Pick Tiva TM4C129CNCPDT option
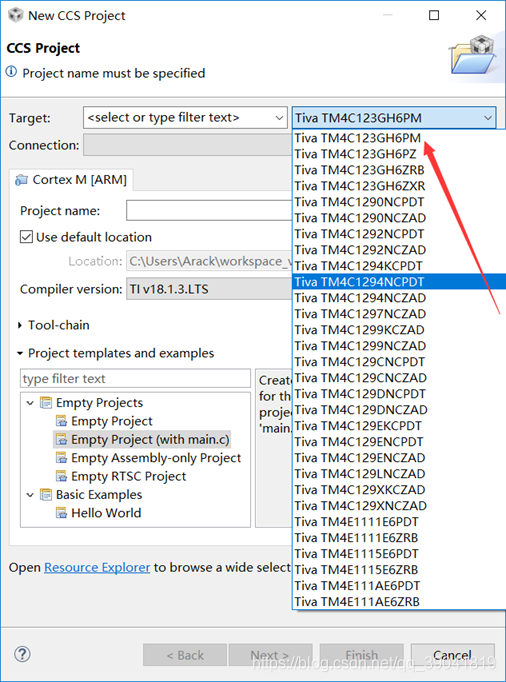The image size is (506, 682). [x=399, y=362]
